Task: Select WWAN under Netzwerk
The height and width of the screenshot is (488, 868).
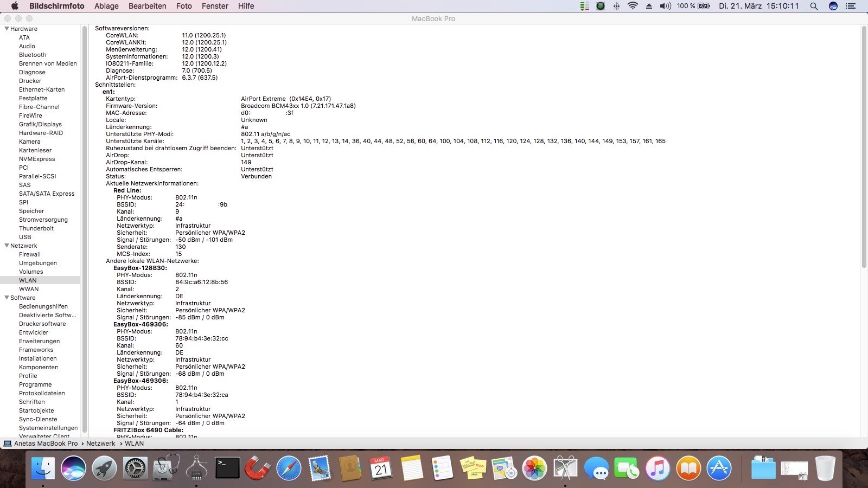Action: 29,289
